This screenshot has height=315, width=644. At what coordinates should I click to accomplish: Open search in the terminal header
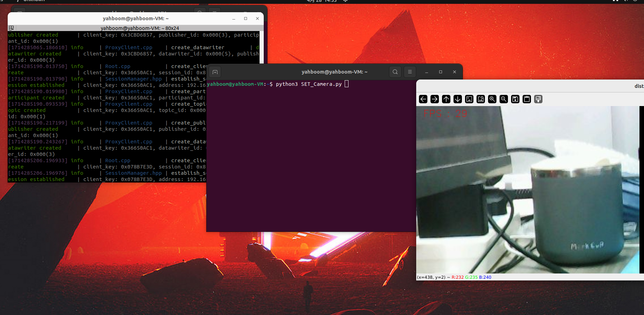[x=395, y=72]
